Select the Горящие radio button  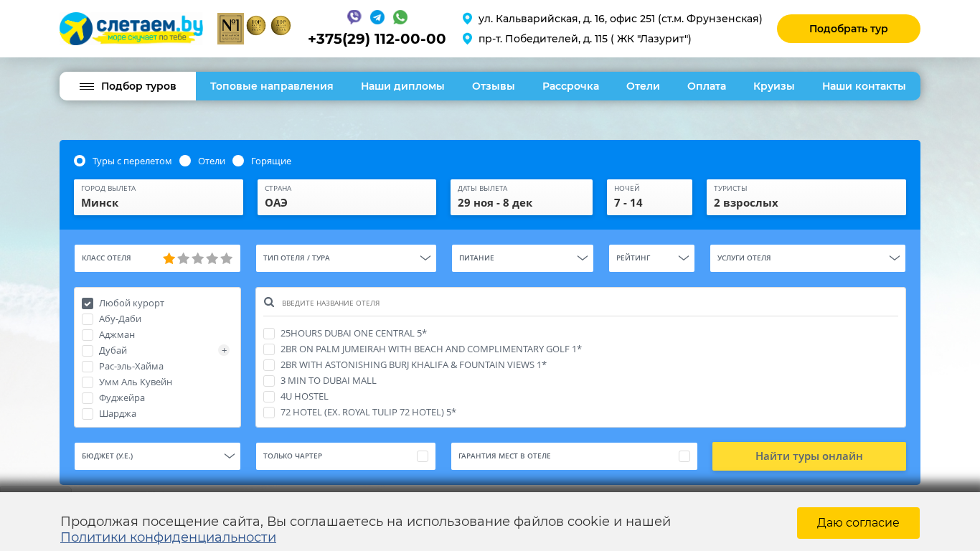point(238,161)
